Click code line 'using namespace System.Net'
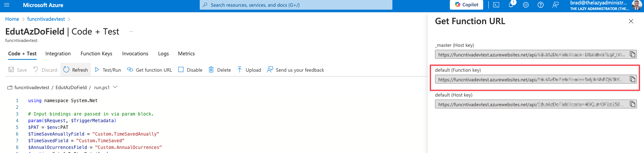The height and width of the screenshot is (153, 644). pyautogui.click(x=63, y=101)
